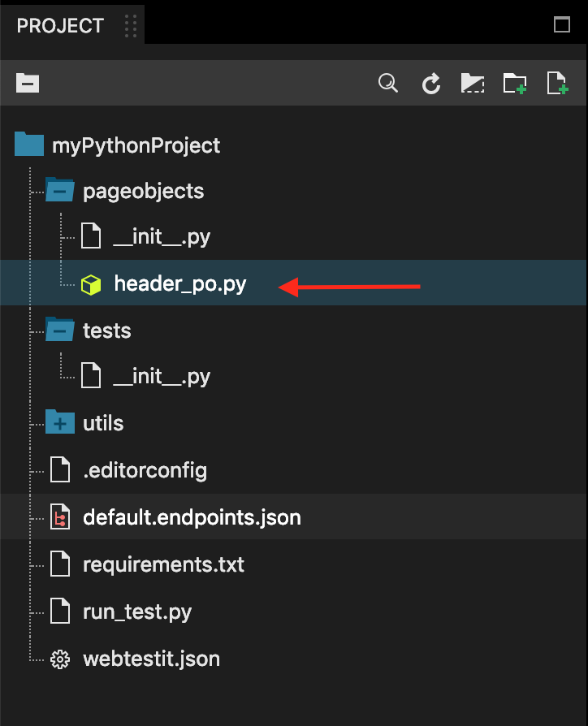The height and width of the screenshot is (726, 588).
Task: Open the folder icon left of new folder
Action: (x=473, y=84)
